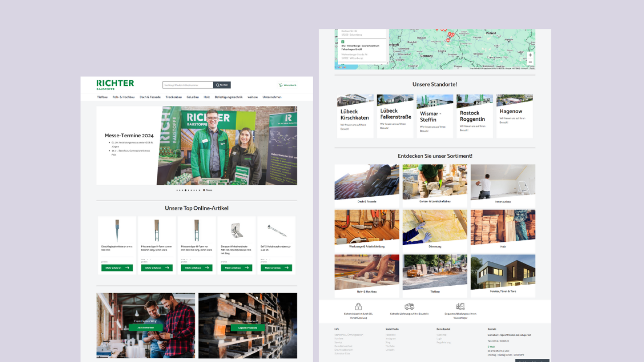Click the Facebook footer link
The height and width of the screenshot is (362, 644).
click(x=390, y=335)
